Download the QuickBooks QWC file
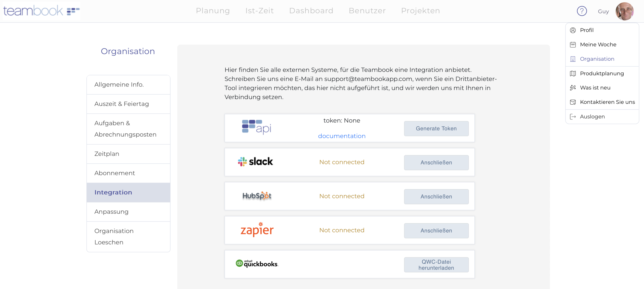The image size is (644, 289). (436, 265)
